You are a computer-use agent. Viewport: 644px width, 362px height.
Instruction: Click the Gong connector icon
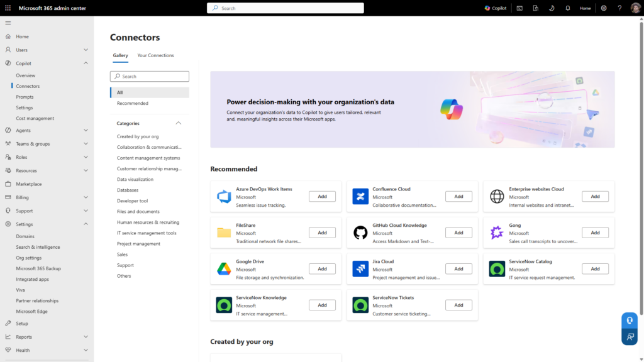(497, 233)
